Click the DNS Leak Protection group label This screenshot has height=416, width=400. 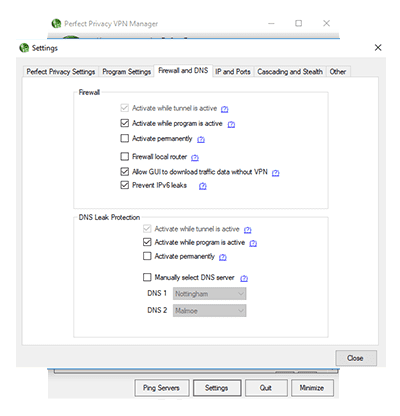(109, 217)
